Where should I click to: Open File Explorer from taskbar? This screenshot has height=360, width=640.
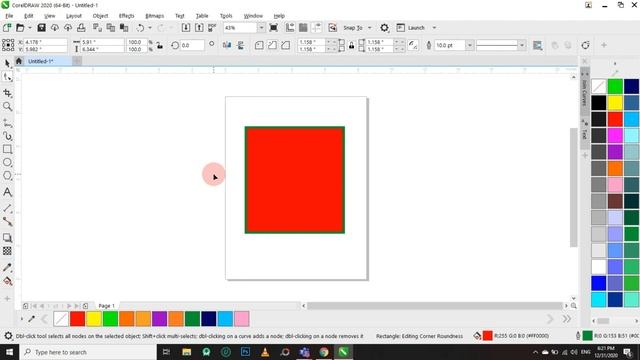[187, 352]
